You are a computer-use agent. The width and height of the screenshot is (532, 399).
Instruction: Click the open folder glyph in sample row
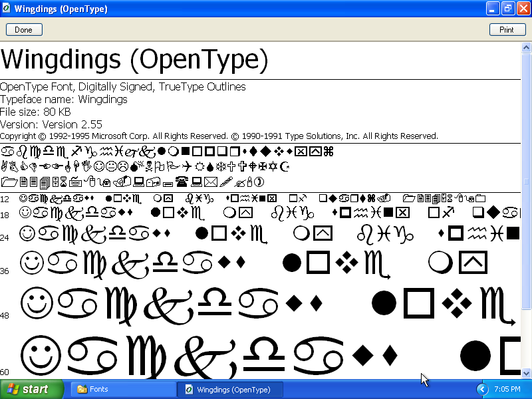point(9,182)
